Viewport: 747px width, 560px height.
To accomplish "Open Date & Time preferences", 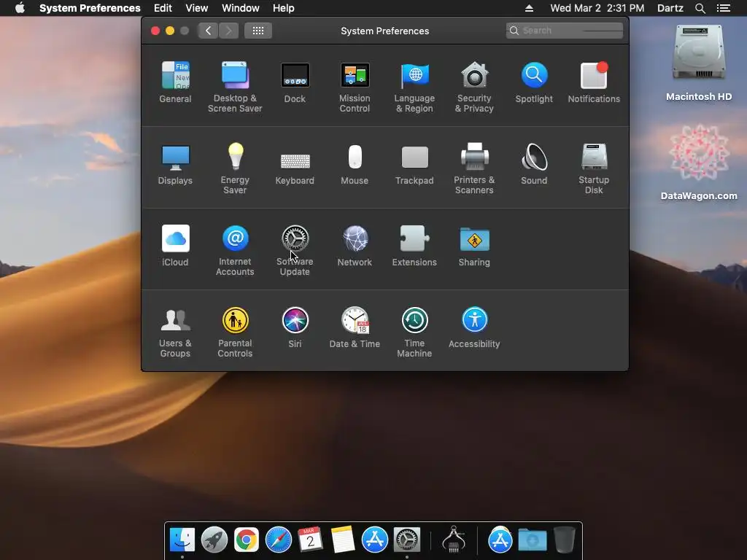I will tap(355, 327).
